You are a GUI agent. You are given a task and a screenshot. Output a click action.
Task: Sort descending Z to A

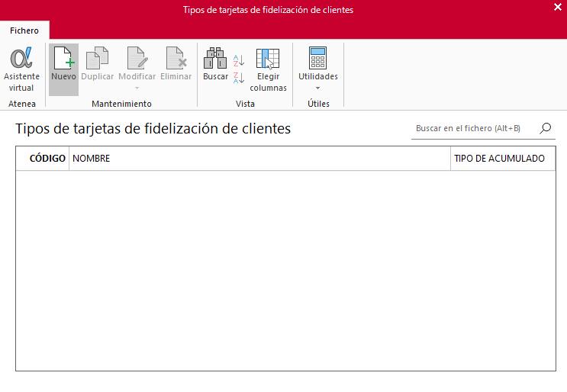click(239, 78)
